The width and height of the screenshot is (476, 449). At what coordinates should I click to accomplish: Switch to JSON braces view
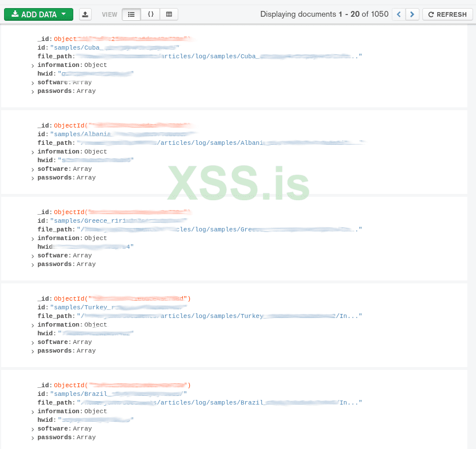click(x=151, y=14)
